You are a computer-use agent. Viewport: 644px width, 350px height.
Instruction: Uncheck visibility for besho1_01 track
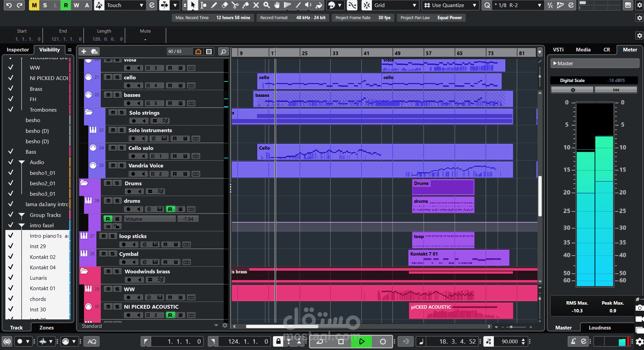point(11,172)
